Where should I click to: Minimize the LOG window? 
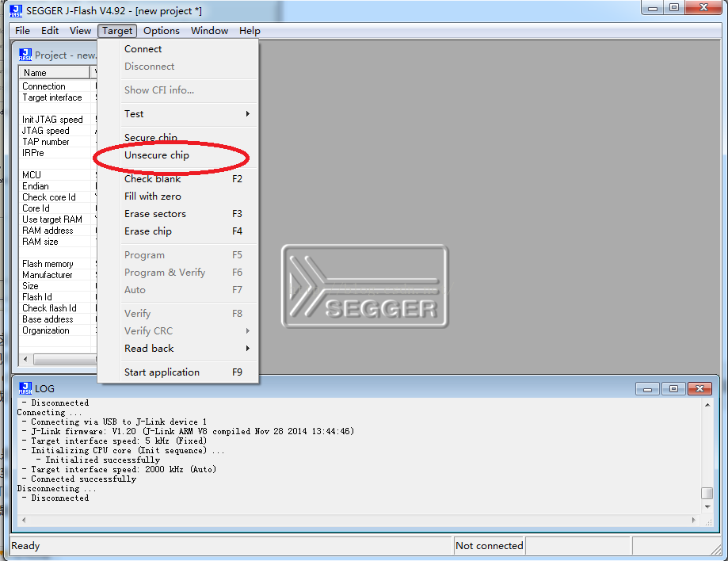click(x=648, y=389)
